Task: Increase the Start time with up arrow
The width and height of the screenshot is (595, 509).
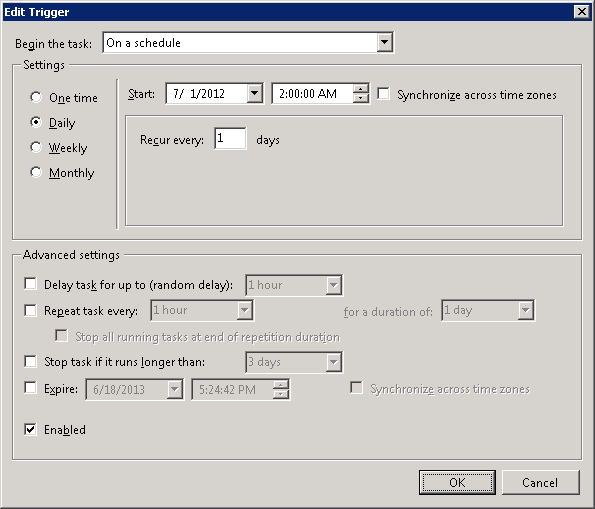Action: [360, 89]
